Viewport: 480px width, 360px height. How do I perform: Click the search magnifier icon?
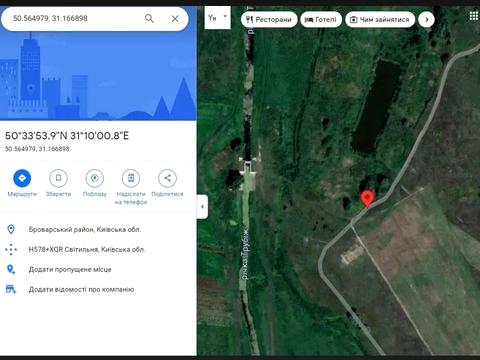tap(149, 19)
